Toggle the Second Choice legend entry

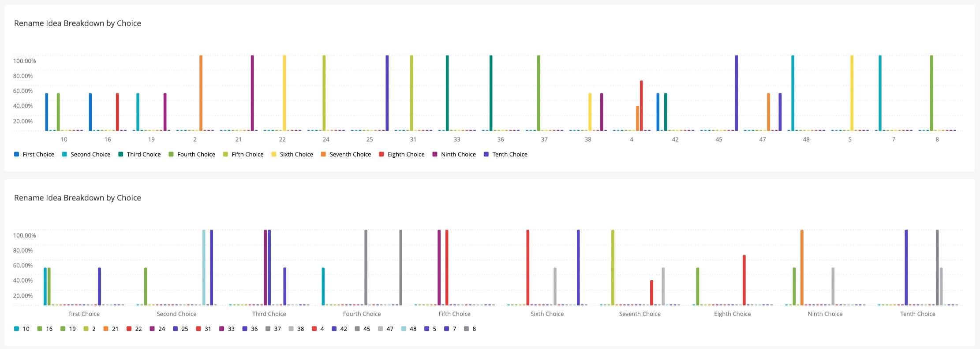(86, 154)
